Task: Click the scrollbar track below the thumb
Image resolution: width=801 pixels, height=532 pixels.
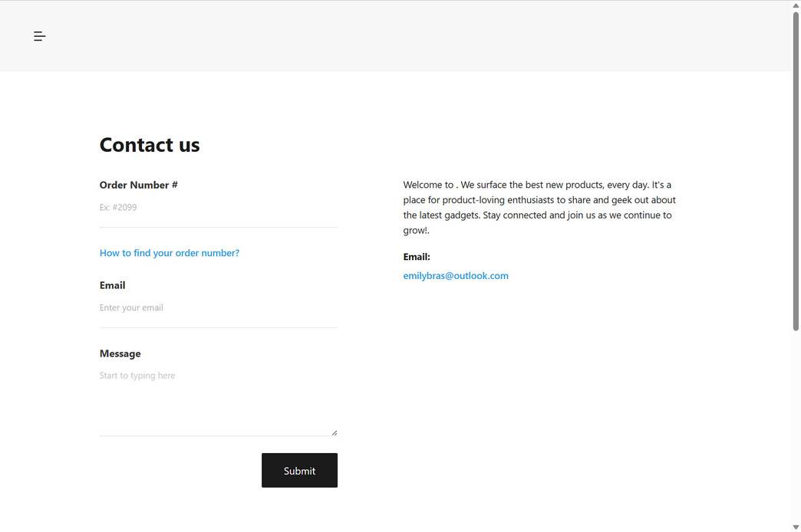Action: 796,429
